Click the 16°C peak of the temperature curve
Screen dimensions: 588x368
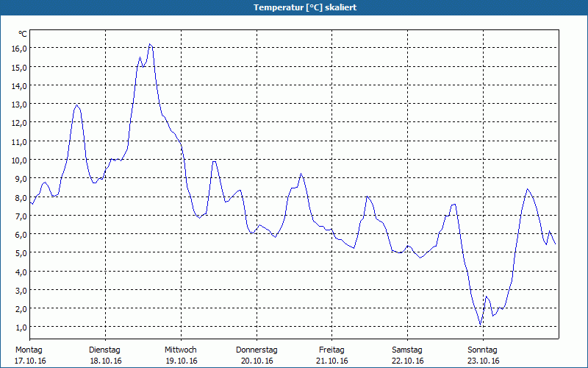coord(150,44)
